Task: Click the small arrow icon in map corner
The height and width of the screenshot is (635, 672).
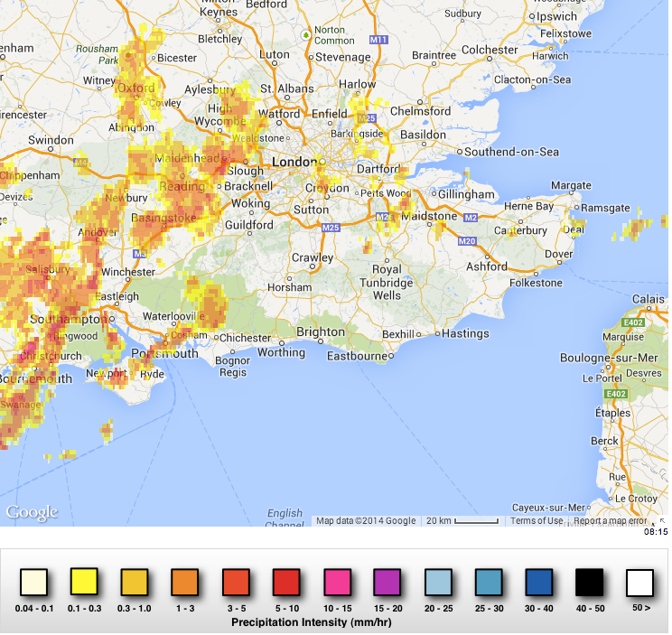Action: [x=662, y=521]
